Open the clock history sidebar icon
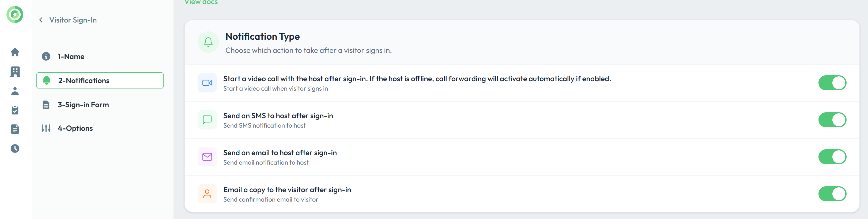 (15, 149)
